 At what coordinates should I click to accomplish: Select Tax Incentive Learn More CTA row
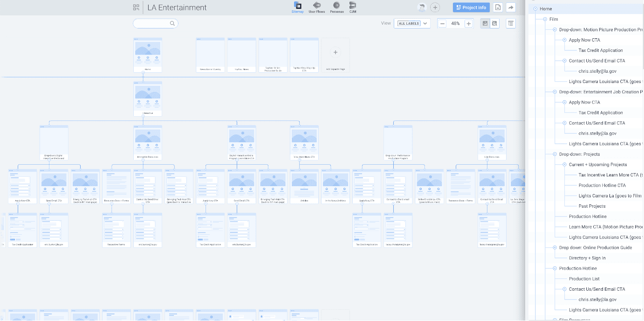(x=611, y=175)
